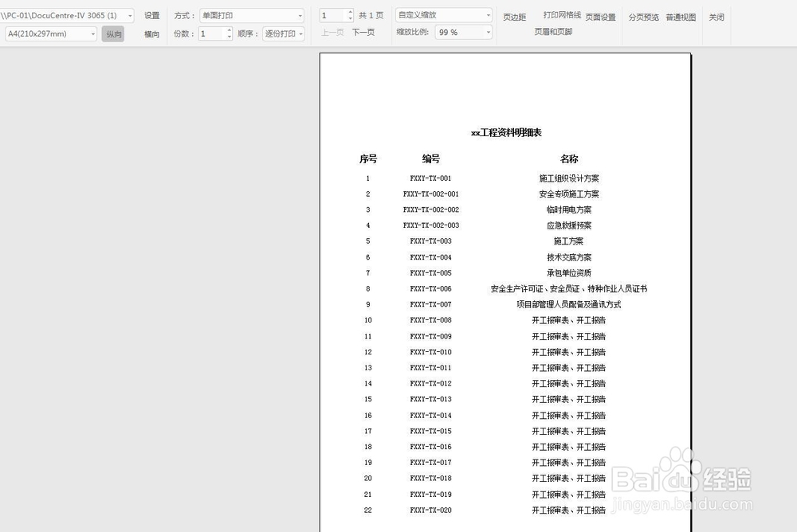
Task: Open 页面设置 page setup dialog
Action: point(600,18)
